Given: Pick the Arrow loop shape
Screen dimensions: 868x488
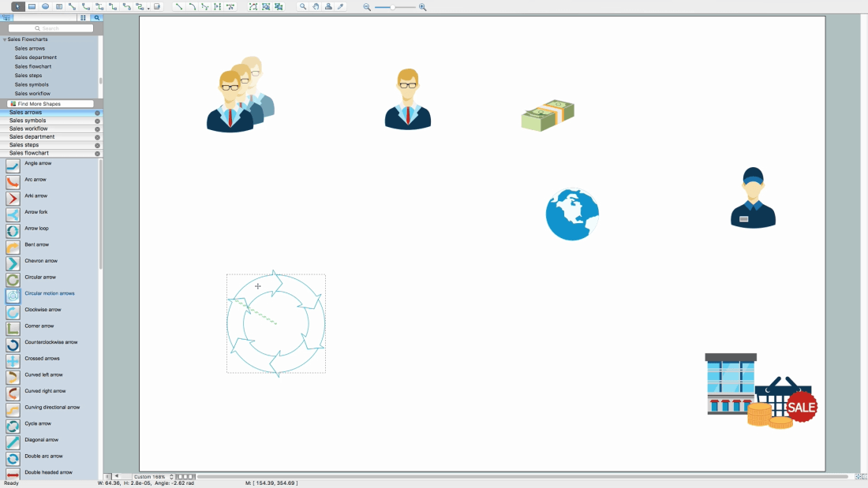Looking at the screenshot, I should 13,230.
